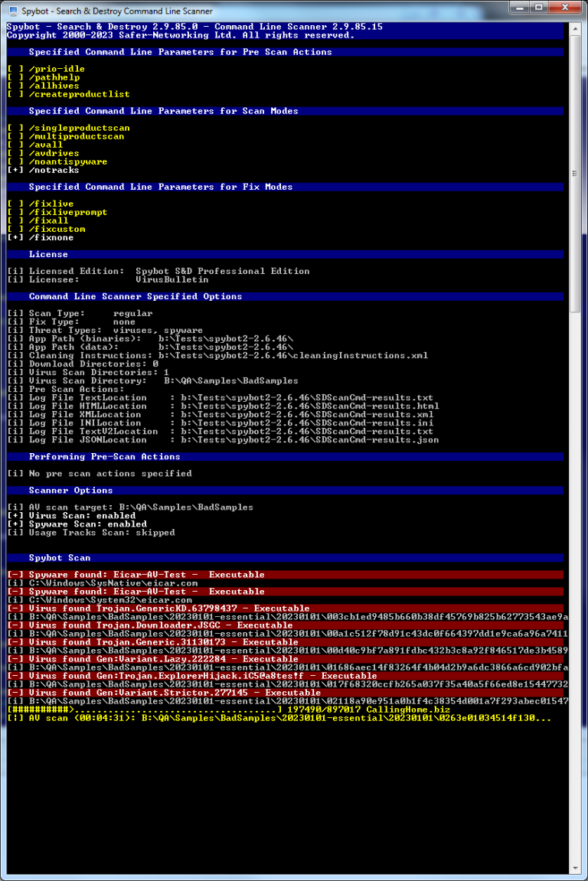Image resolution: width=588 pixels, height=881 pixels.
Task: Click the /notracks parameter text
Action: pos(54,170)
